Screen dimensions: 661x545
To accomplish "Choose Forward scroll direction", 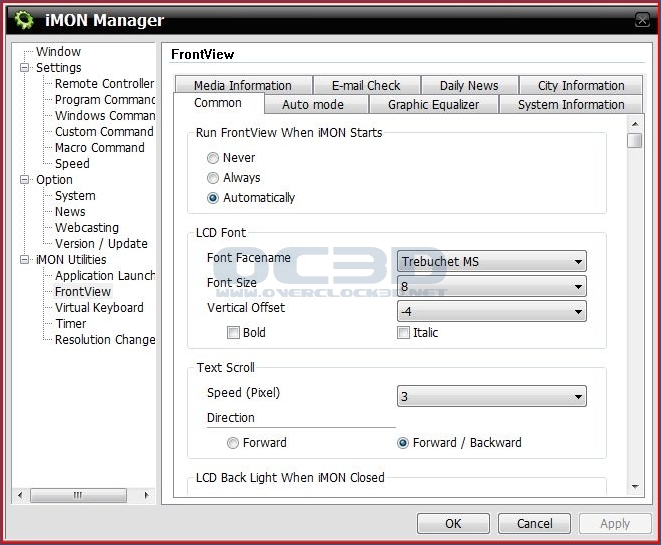I will (233, 443).
